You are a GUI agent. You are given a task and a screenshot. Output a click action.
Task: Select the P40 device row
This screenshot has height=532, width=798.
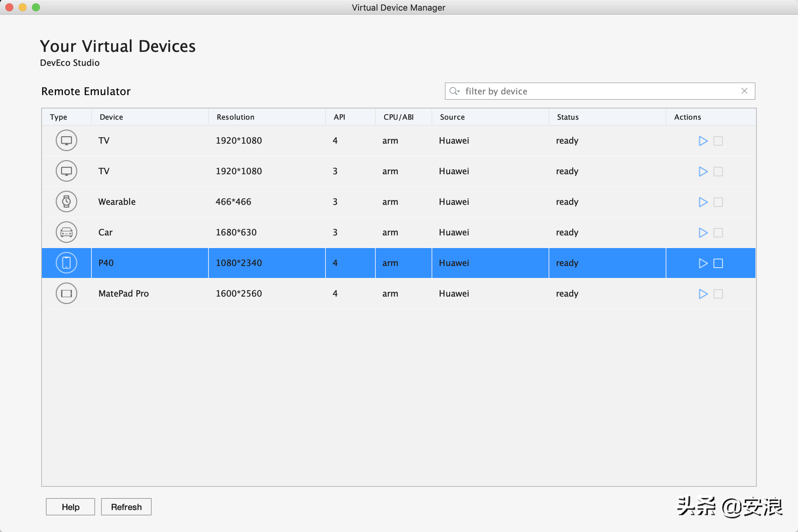tap(399, 262)
